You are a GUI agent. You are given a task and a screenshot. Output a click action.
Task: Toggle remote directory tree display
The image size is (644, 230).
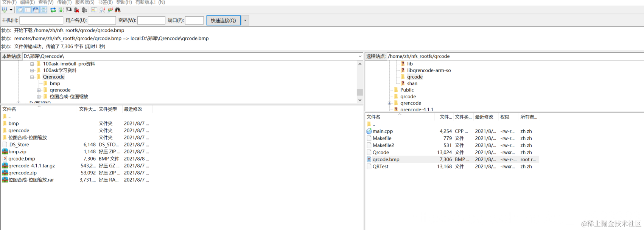coord(36,10)
